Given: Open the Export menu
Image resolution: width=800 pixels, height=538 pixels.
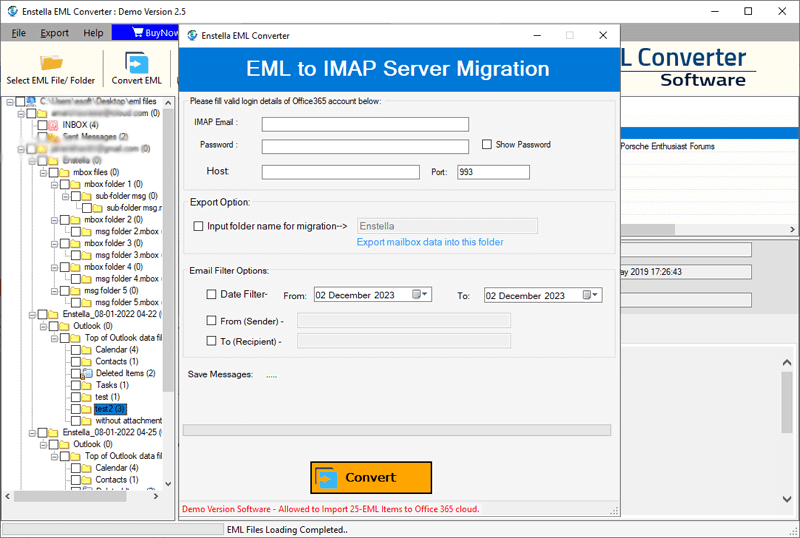Looking at the screenshot, I should pos(55,33).
